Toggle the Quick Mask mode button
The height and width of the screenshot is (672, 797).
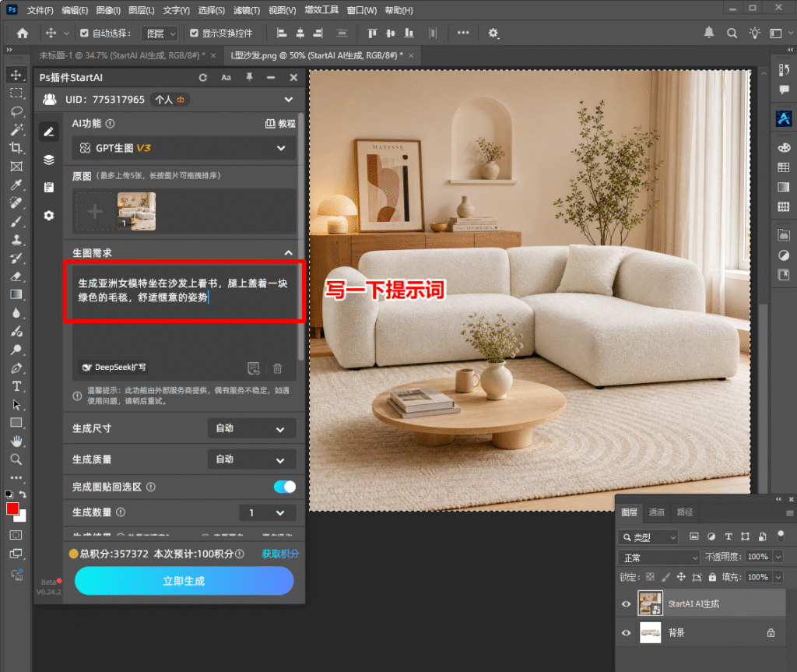tap(16, 535)
